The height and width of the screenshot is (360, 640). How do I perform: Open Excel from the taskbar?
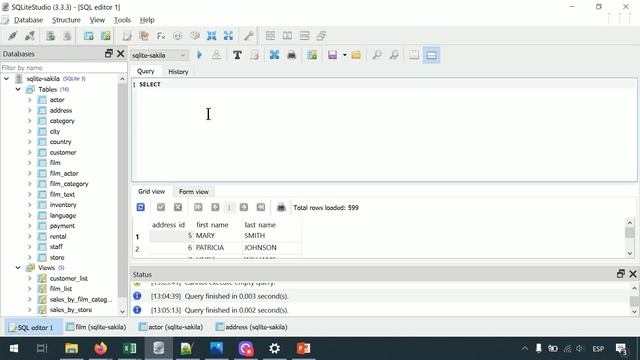pos(129,348)
